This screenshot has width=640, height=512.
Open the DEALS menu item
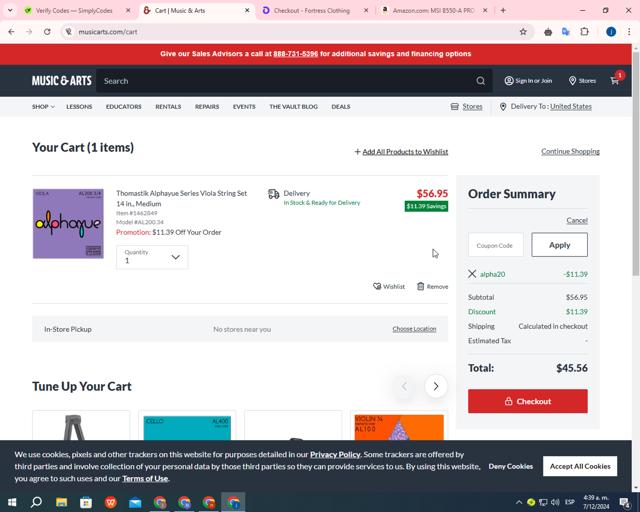tap(341, 107)
